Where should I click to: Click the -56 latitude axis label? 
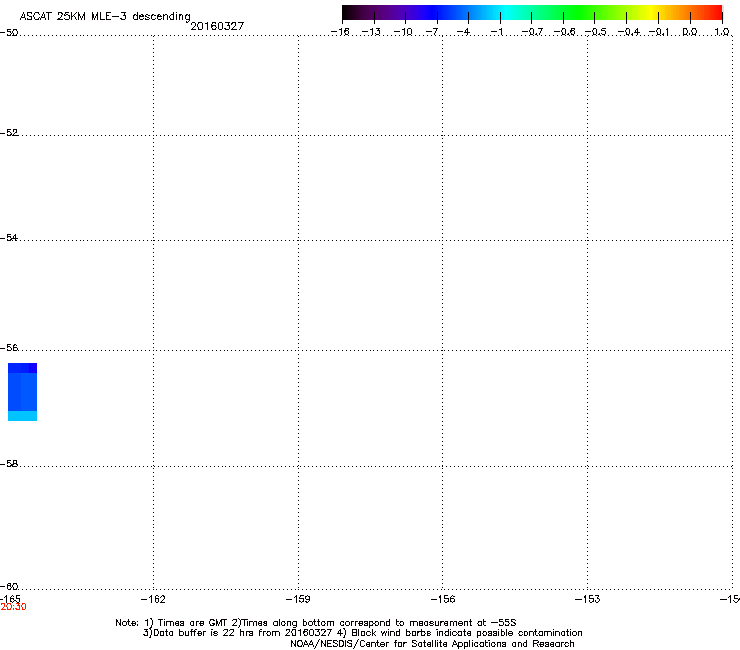tap(9, 347)
